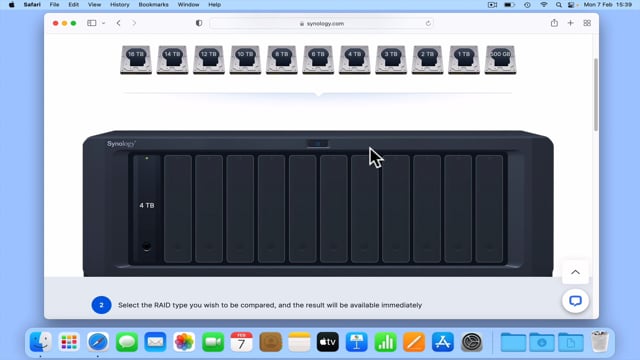Open Messages from the Dock
This screenshot has height=360, width=640.
click(127, 342)
